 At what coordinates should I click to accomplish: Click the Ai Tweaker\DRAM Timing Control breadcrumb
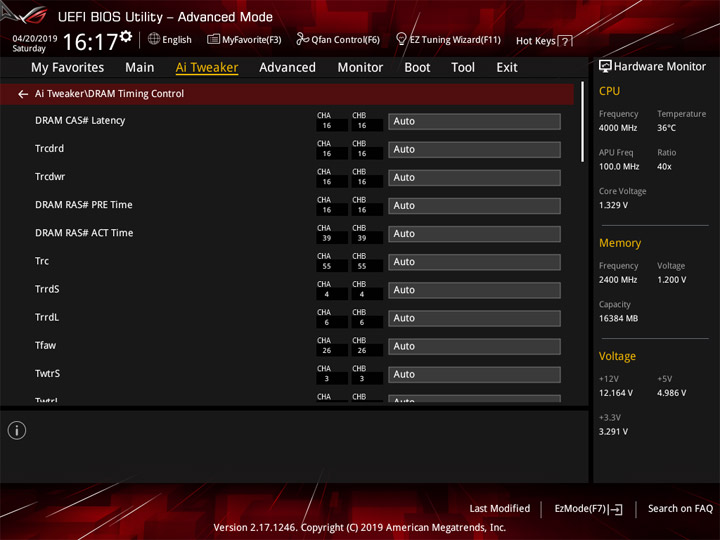pos(109,94)
